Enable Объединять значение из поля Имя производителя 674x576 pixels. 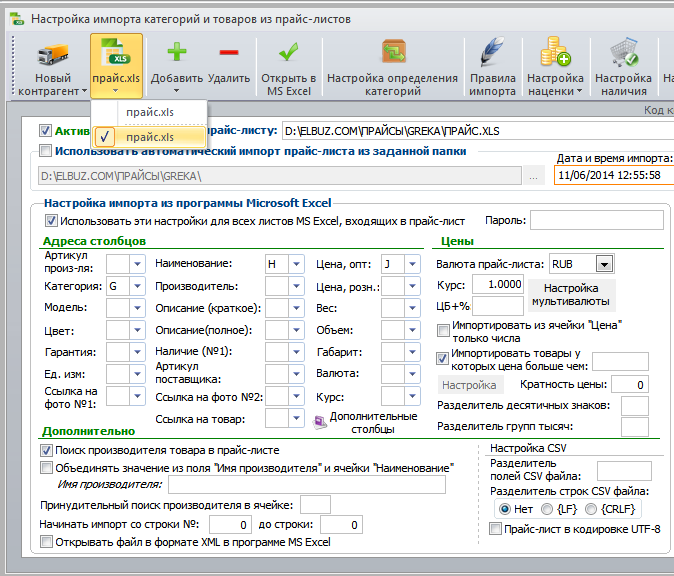pos(46,468)
